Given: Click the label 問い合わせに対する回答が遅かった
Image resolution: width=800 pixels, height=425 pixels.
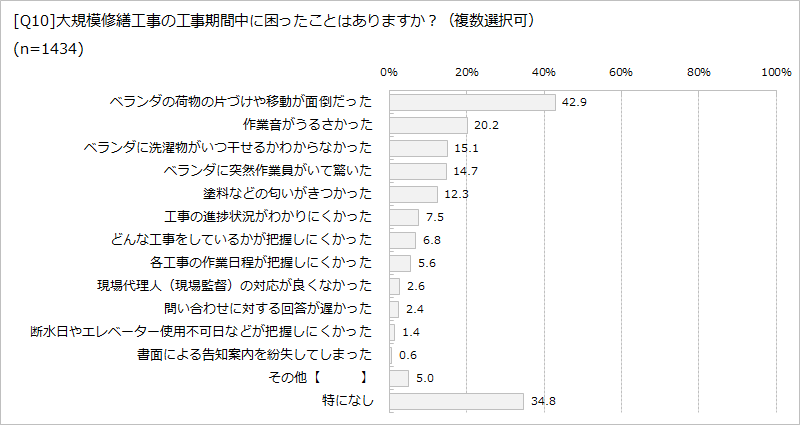Looking at the screenshot, I should 268,309.
